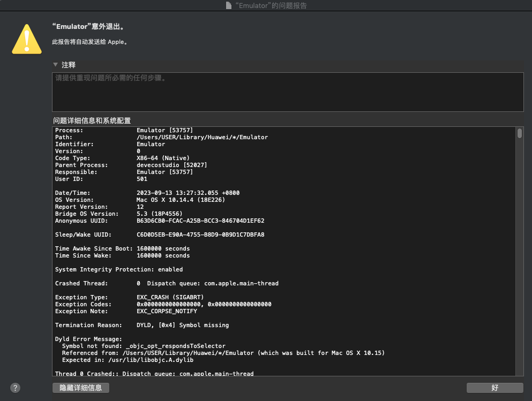Viewport: 532px width, 401px height.
Task: Confirm the dialog with the 好 button
Action: pos(494,388)
